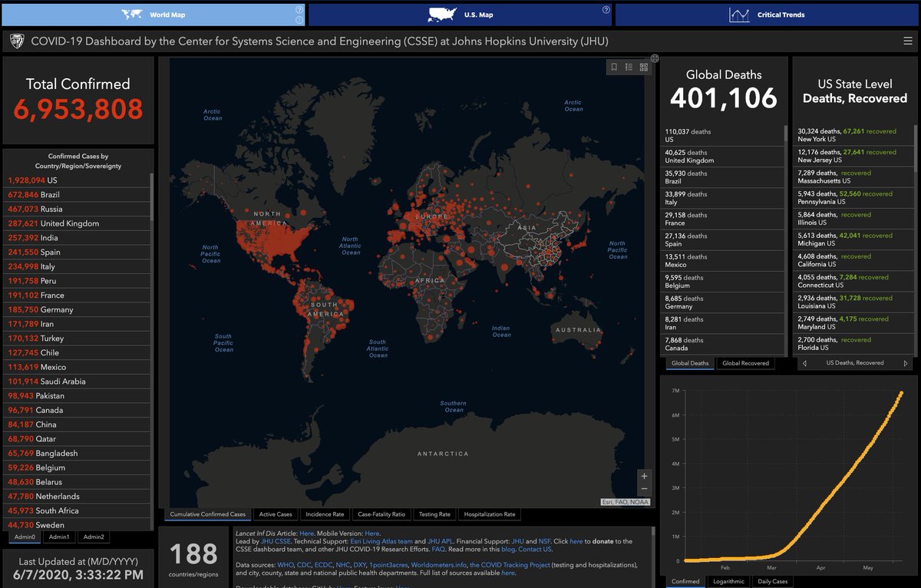Click the New York US deaths entry
Screen dimensions: 921x588
[853, 135]
